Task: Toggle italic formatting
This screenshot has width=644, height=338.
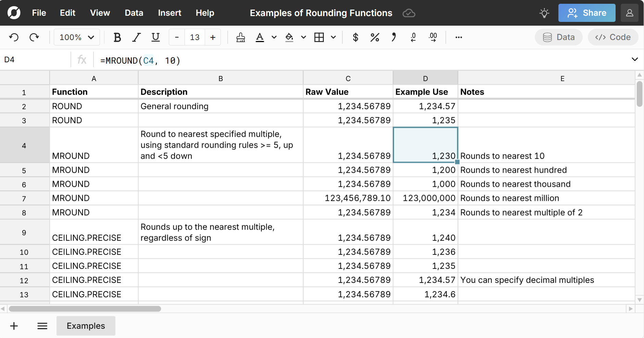Action: 136,37
